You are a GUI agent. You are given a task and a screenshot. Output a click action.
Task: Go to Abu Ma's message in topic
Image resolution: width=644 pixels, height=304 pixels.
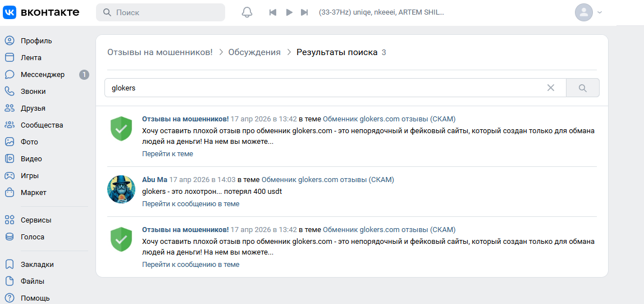coord(190,204)
